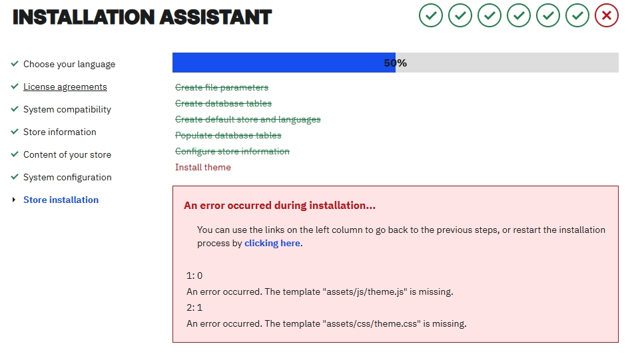Click the 50% installation progress bar

395,63
